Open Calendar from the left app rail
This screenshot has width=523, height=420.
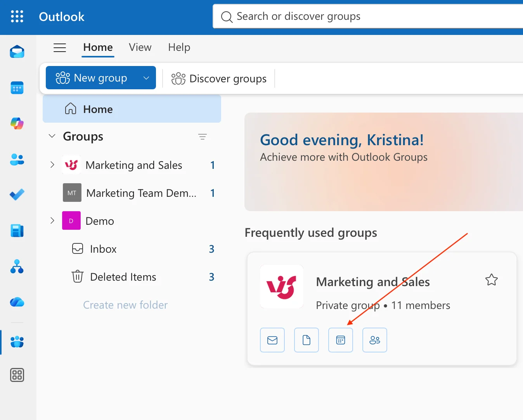coord(17,88)
